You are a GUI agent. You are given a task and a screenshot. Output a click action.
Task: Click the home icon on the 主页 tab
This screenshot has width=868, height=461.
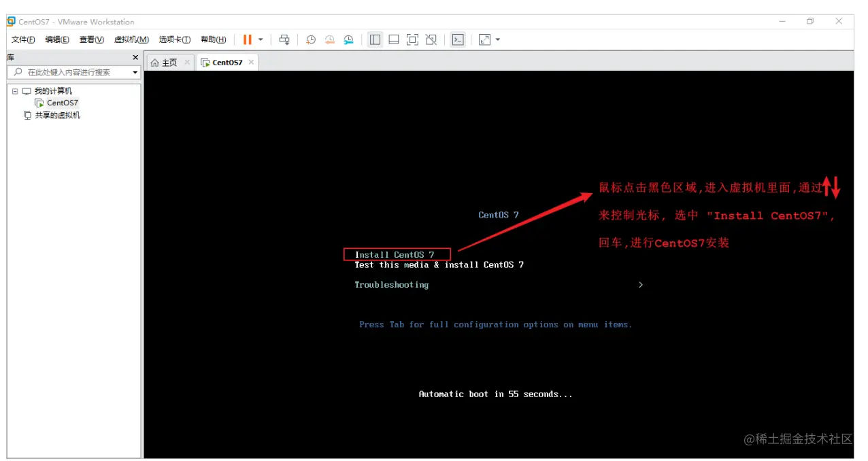155,63
